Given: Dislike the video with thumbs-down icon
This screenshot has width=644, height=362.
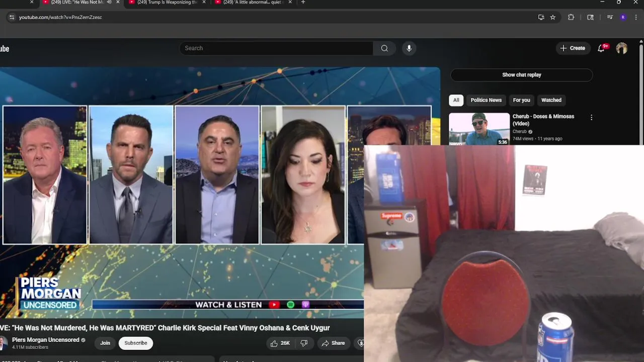Looking at the screenshot, I should pos(304,343).
